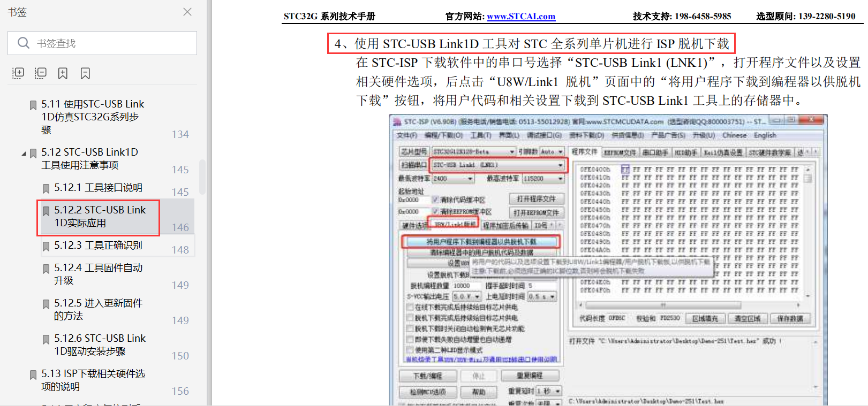Image resolution: width=868 pixels, height=406 pixels.
Task: Collapse all bookmarks with the minus-box icon
Action: coord(41,73)
